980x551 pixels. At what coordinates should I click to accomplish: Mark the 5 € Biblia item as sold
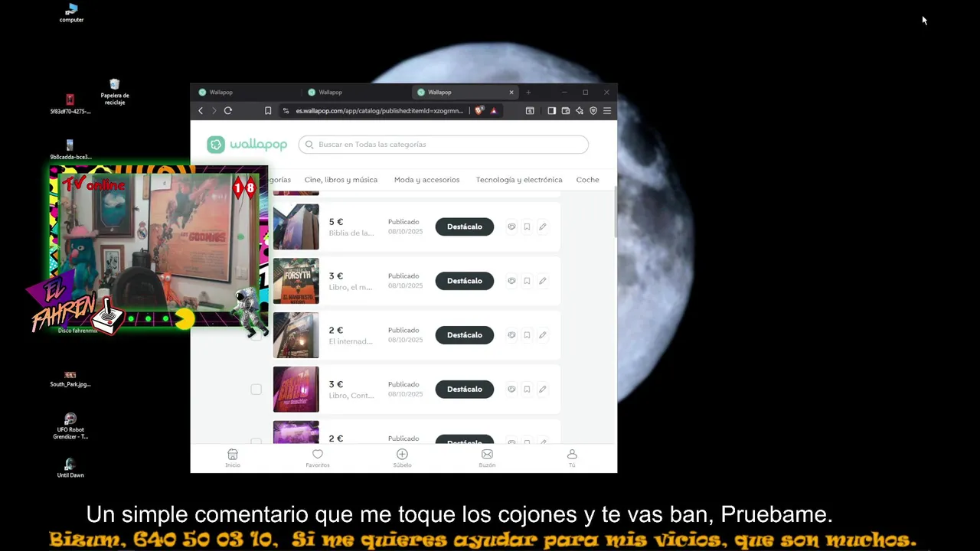511,227
